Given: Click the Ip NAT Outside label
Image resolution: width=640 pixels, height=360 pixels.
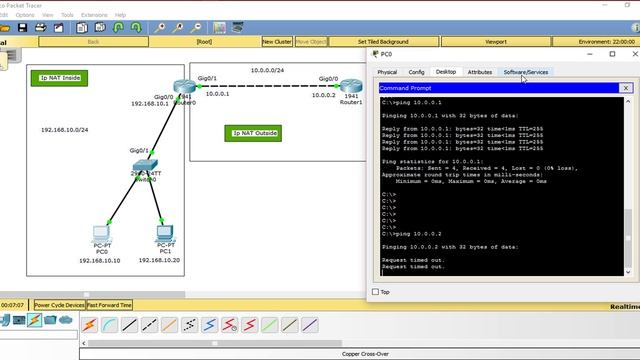Looking at the screenshot, I should pyautogui.click(x=253, y=133).
